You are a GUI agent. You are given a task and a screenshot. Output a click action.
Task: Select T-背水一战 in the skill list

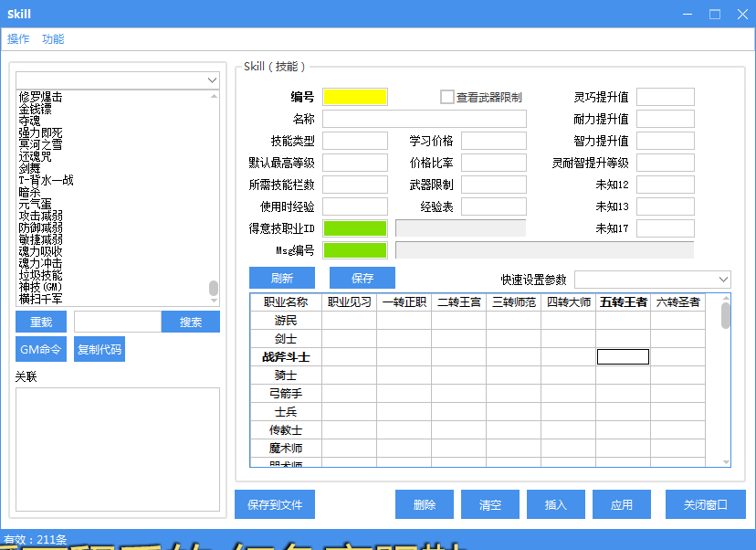46,180
